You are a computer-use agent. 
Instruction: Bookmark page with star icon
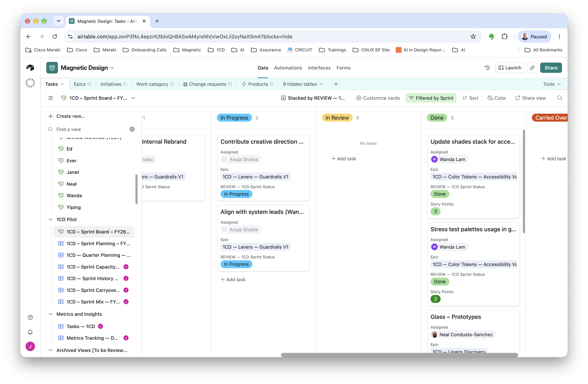[x=473, y=37]
